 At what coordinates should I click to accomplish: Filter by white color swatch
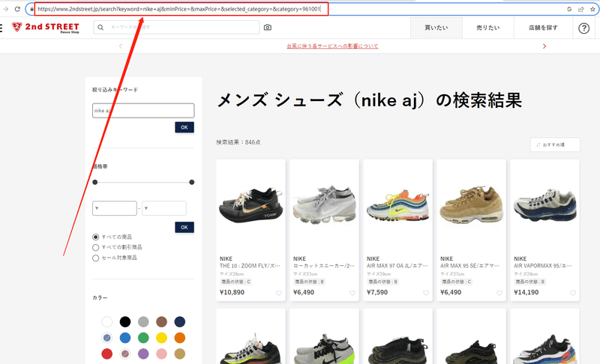click(x=106, y=321)
